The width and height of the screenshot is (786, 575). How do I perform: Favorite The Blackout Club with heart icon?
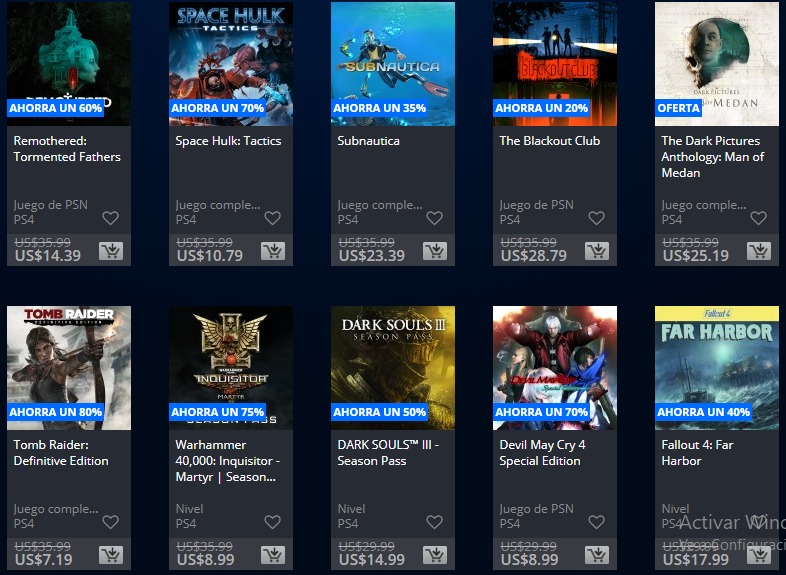[x=596, y=218]
